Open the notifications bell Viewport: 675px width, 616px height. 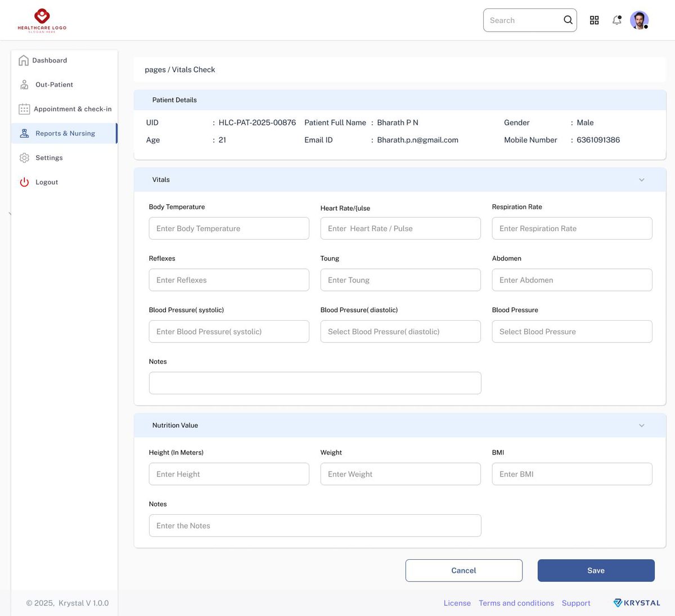point(617,20)
